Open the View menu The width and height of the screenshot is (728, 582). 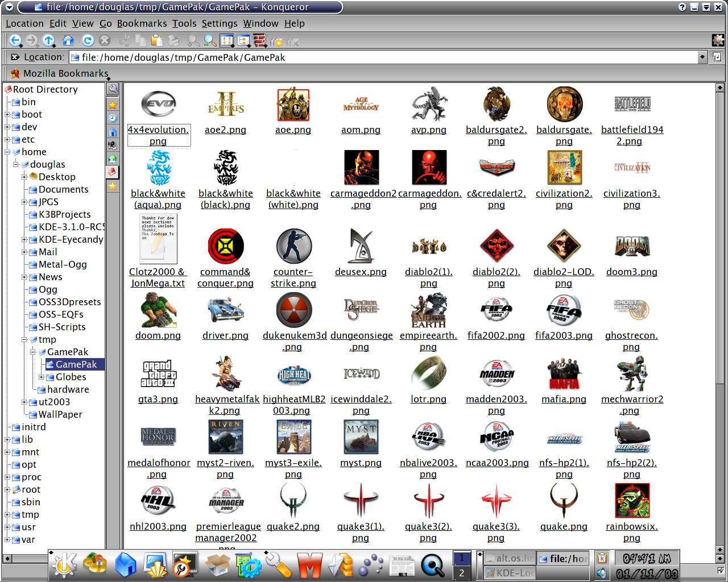(x=83, y=23)
